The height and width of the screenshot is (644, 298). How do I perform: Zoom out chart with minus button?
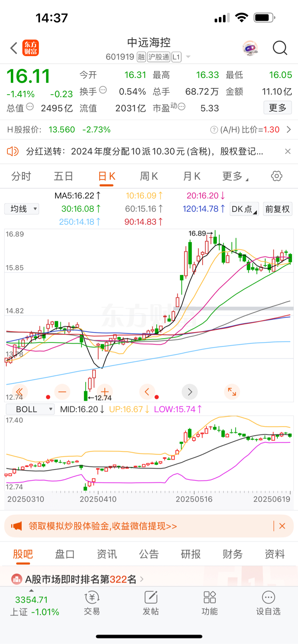[62, 392]
